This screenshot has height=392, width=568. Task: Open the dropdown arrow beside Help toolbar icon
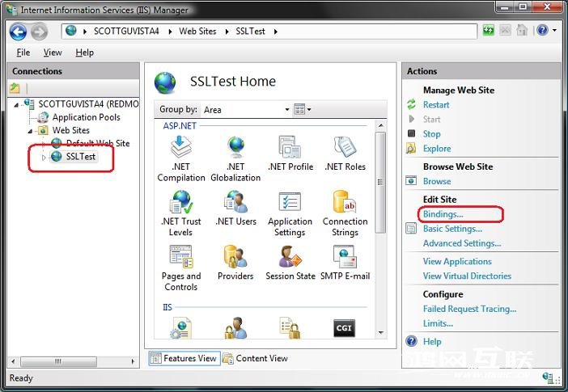click(x=554, y=31)
